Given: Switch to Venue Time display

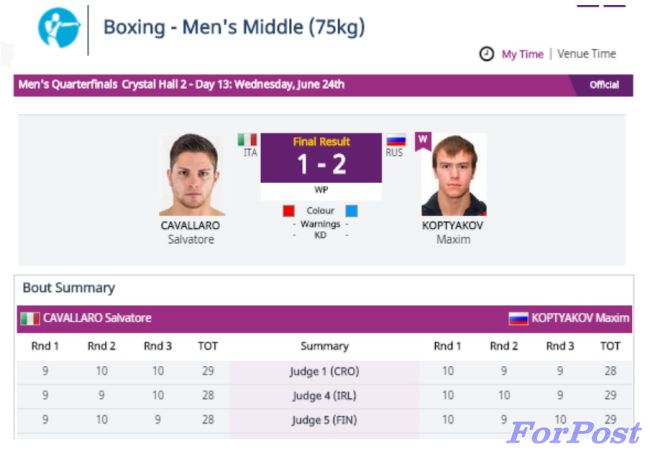Looking at the screenshot, I should pos(586,54).
